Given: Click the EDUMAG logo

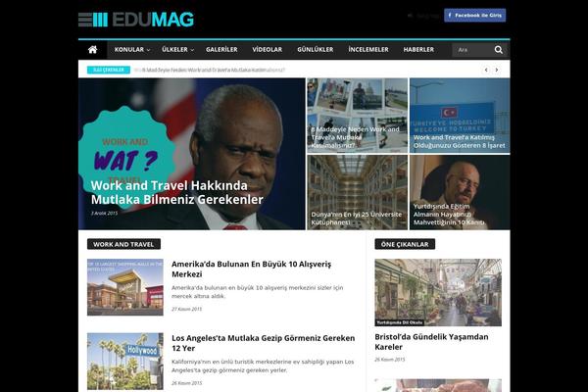Looking at the screenshot, I should pos(136,20).
